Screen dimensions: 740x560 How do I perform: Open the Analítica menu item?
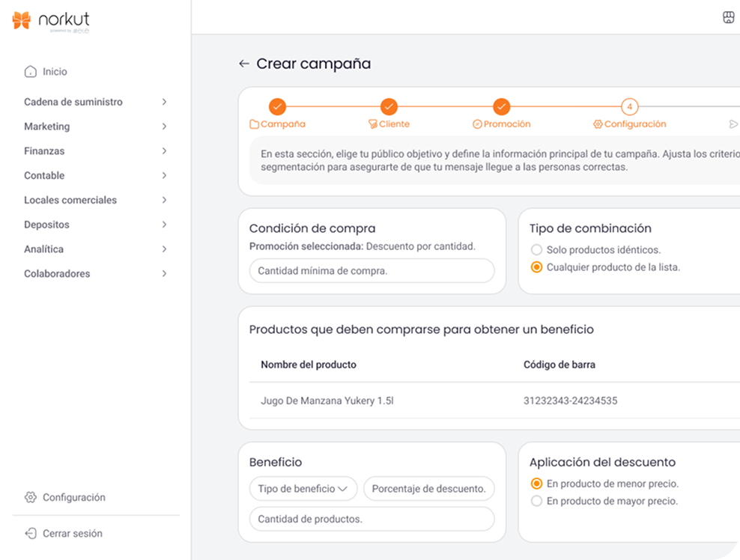[x=96, y=249]
